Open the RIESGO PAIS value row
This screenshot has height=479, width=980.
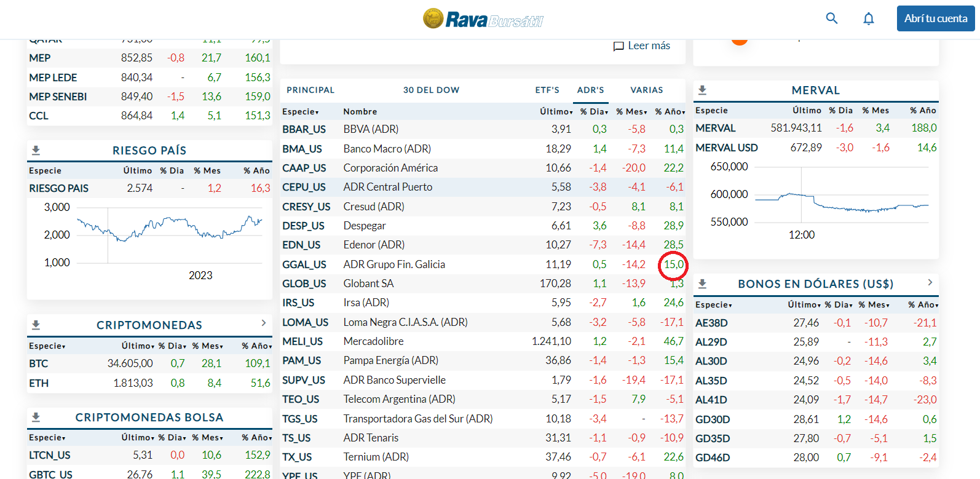pyautogui.click(x=149, y=188)
